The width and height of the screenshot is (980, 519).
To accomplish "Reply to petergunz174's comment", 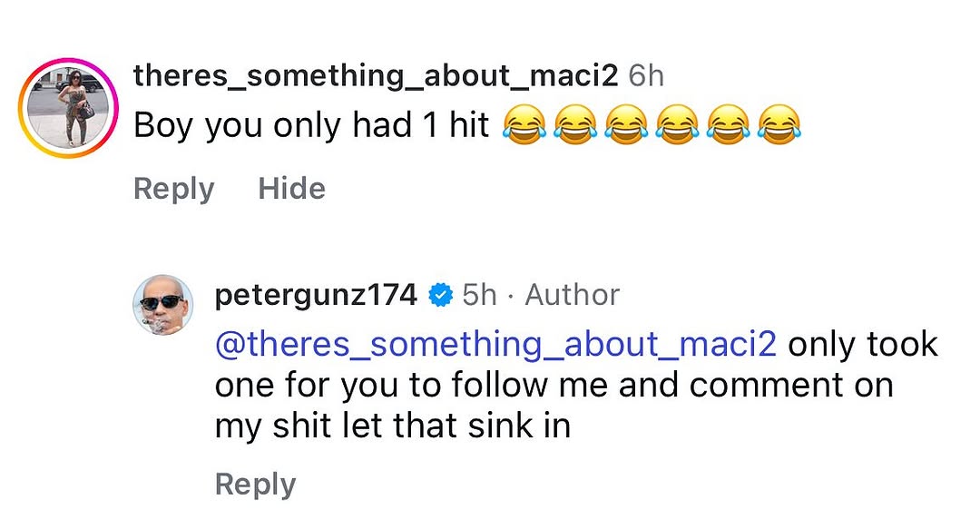I will pyautogui.click(x=255, y=485).
